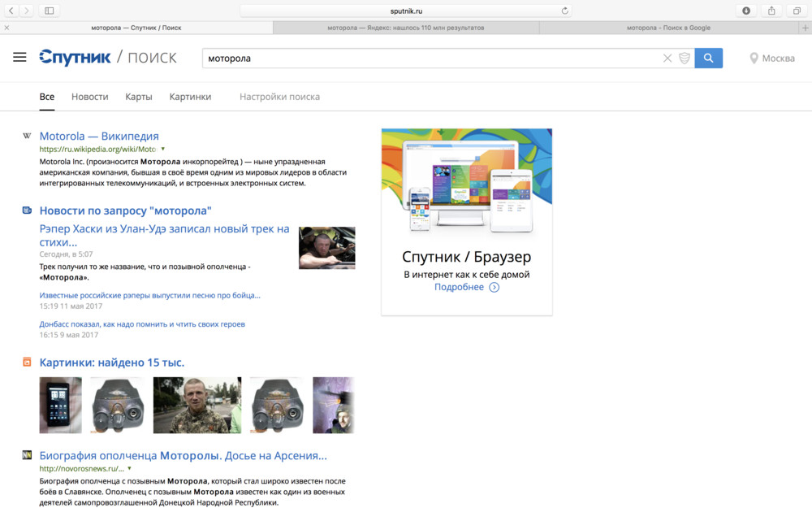Image resolution: width=812 pixels, height=508 pixels.
Task: Open the novorosnews.ru URL link
Action: click(82, 469)
